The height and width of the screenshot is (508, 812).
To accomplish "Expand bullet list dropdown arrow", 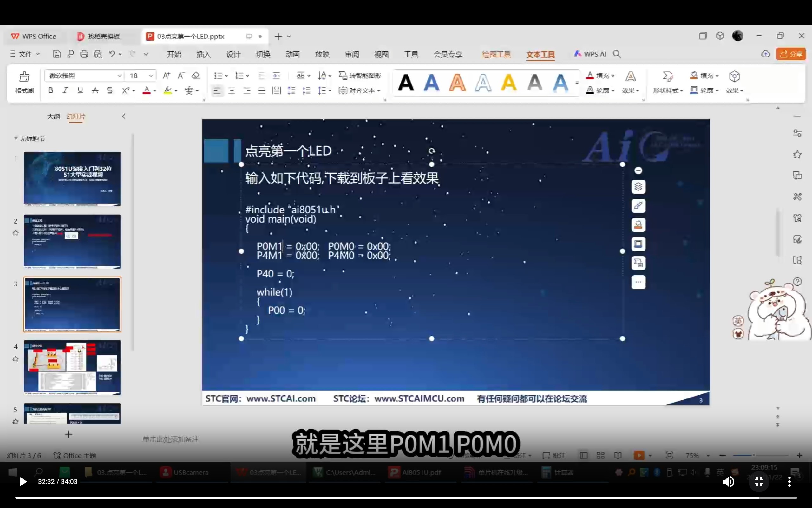I will point(226,76).
